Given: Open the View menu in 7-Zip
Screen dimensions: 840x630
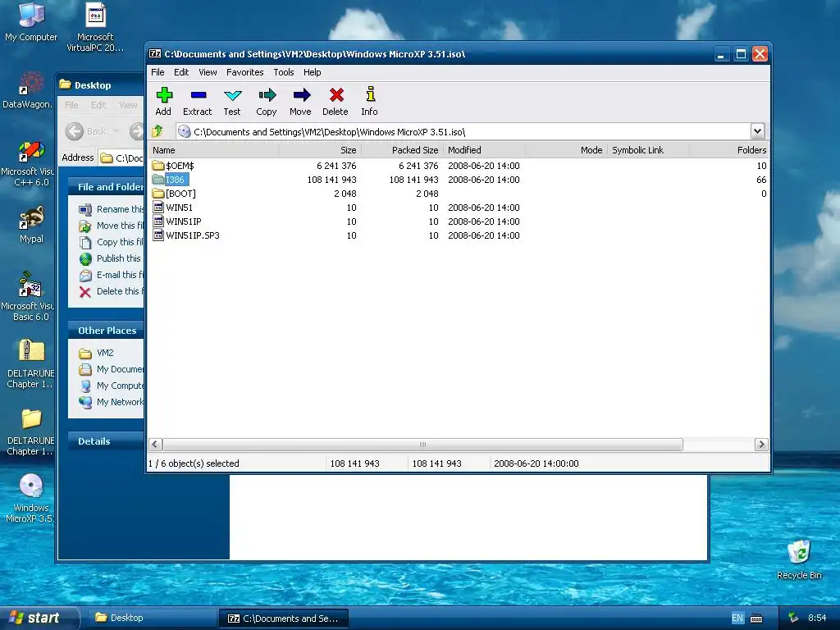Looking at the screenshot, I should [x=208, y=72].
